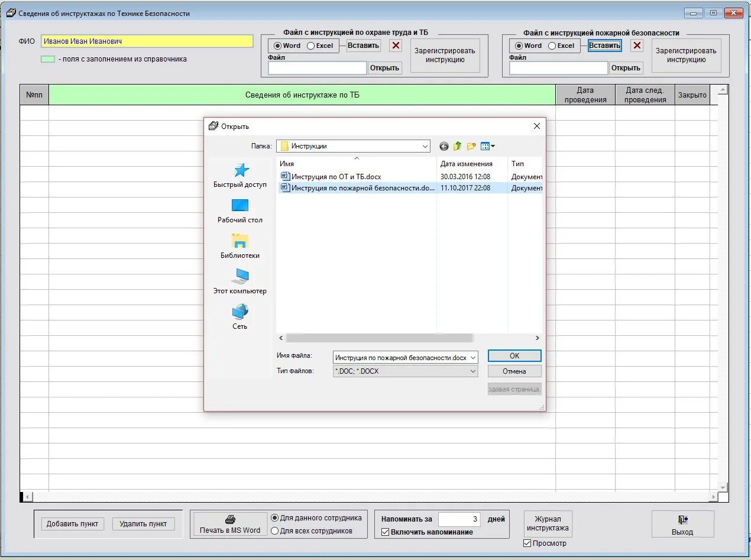Expand the Папка folder dropdown
Viewport: 751px width, 560px height.
(425, 146)
